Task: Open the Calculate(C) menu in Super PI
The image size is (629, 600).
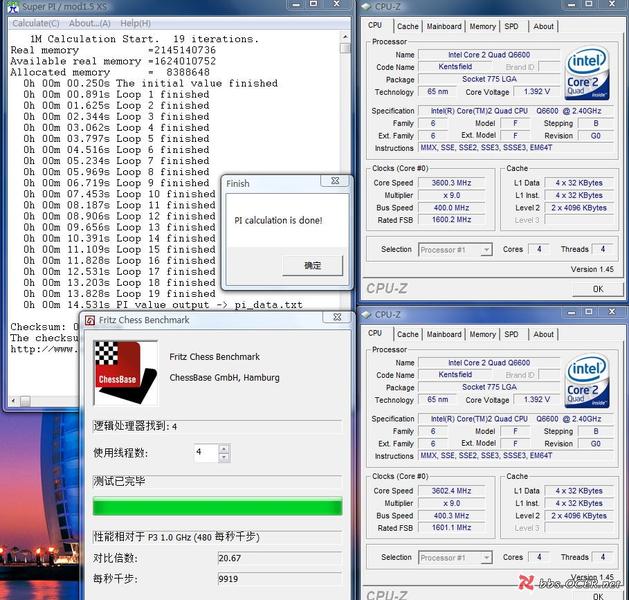Action: click(x=36, y=24)
